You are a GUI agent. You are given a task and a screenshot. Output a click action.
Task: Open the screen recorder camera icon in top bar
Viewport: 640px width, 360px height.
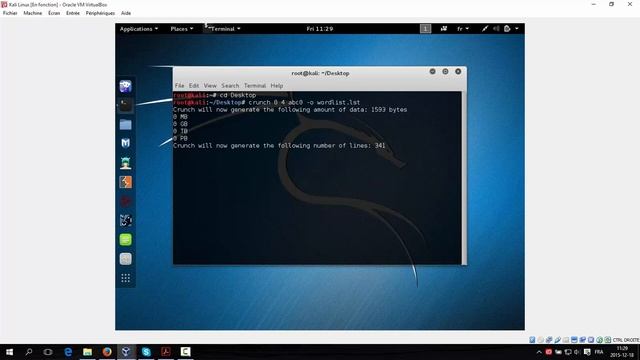click(444, 29)
